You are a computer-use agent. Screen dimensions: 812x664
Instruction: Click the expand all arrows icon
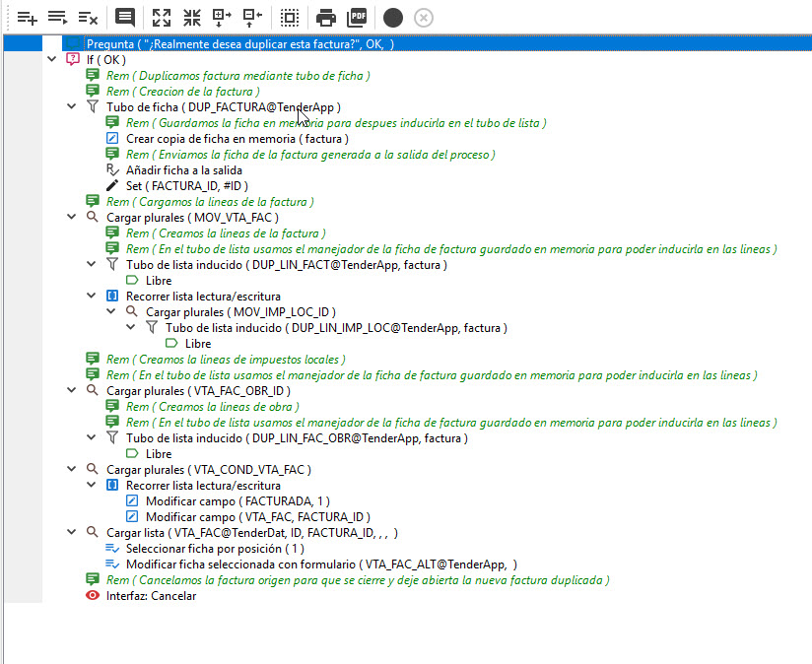coord(162,18)
